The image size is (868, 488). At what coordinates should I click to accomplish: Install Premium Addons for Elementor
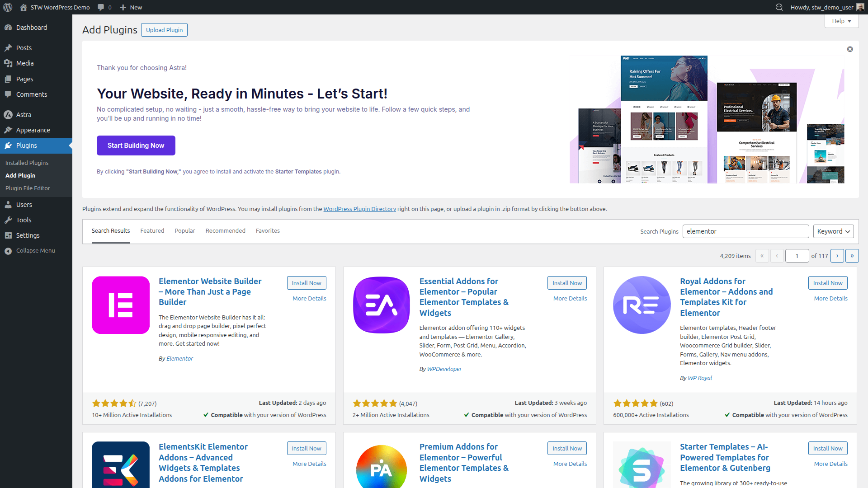pyautogui.click(x=567, y=448)
